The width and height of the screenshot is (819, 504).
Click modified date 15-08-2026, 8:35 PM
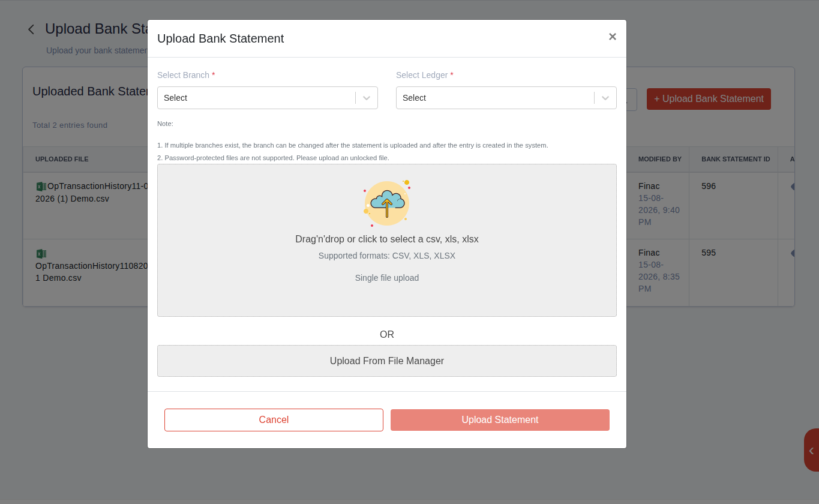659,277
